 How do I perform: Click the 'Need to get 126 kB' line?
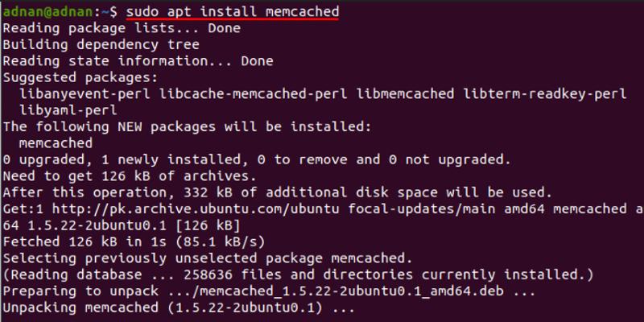[130, 176]
